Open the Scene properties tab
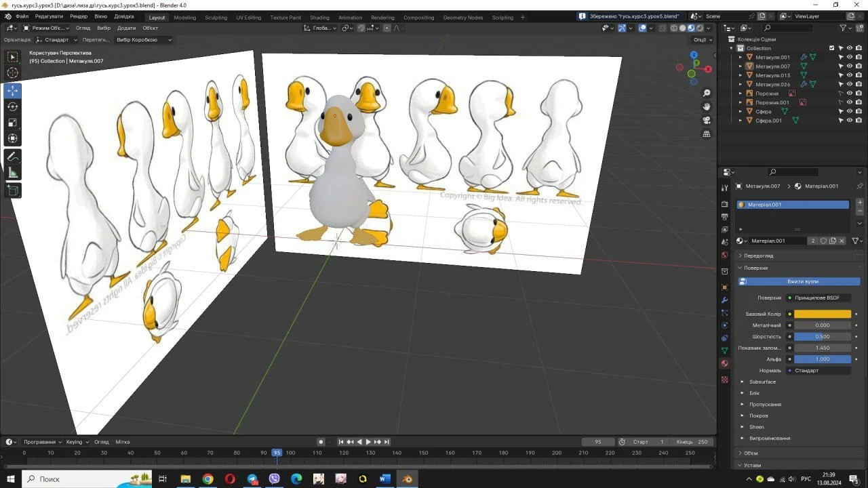 click(725, 242)
